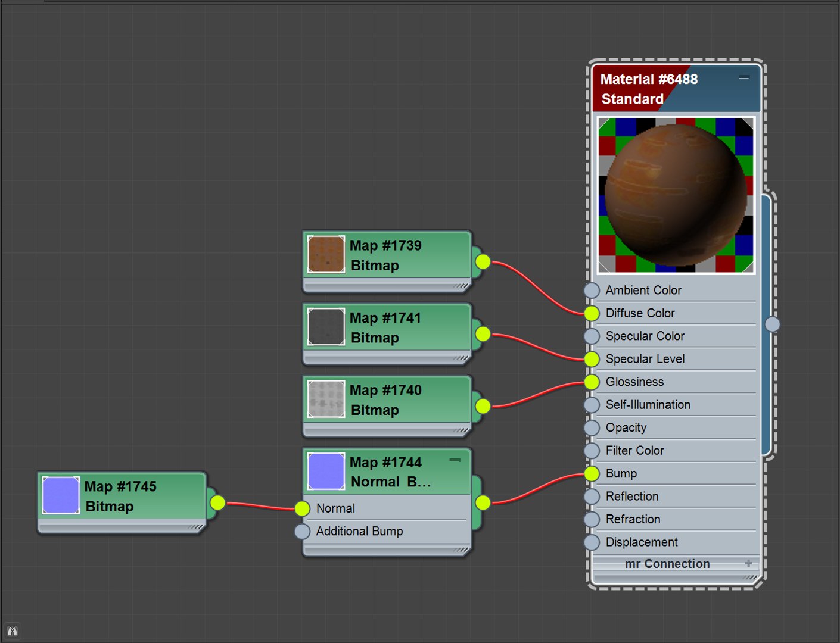
Task: Click the Material #6488 output socket
Action: click(772, 324)
